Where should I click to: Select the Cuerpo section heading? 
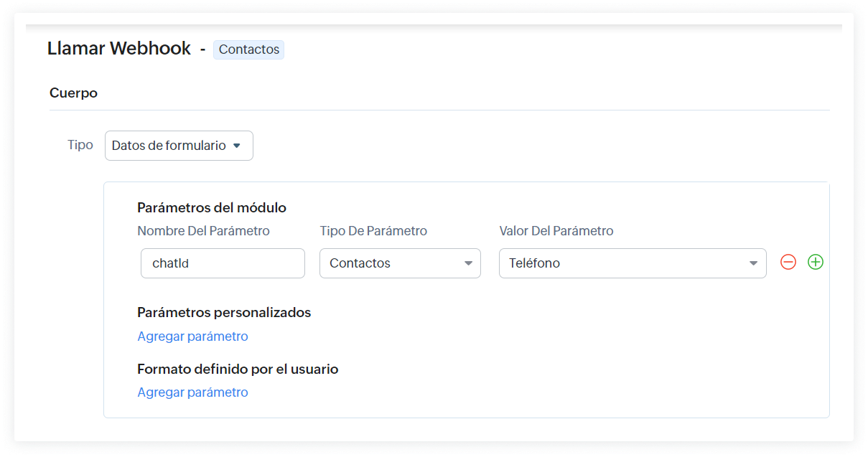(73, 93)
